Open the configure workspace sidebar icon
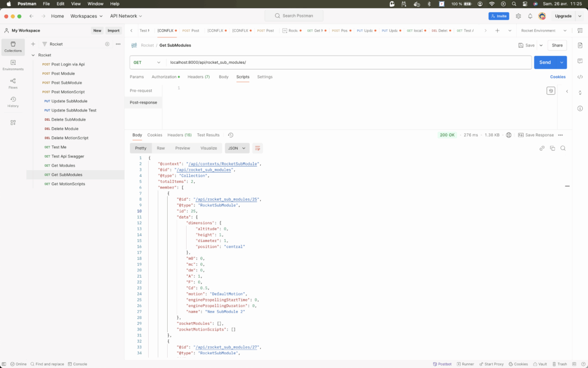The image size is (588, 368). pos(13,122)
